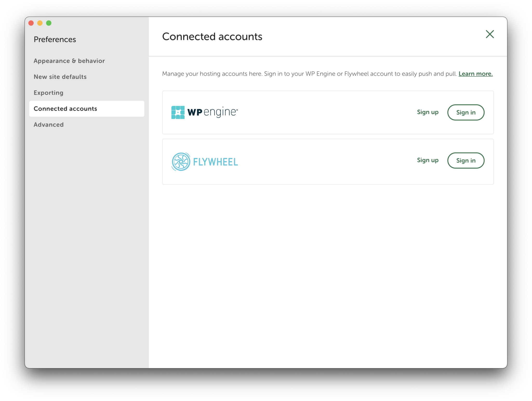Open Appearance & behavior preferences
532x401 pixels.
(x=69, y=61)
